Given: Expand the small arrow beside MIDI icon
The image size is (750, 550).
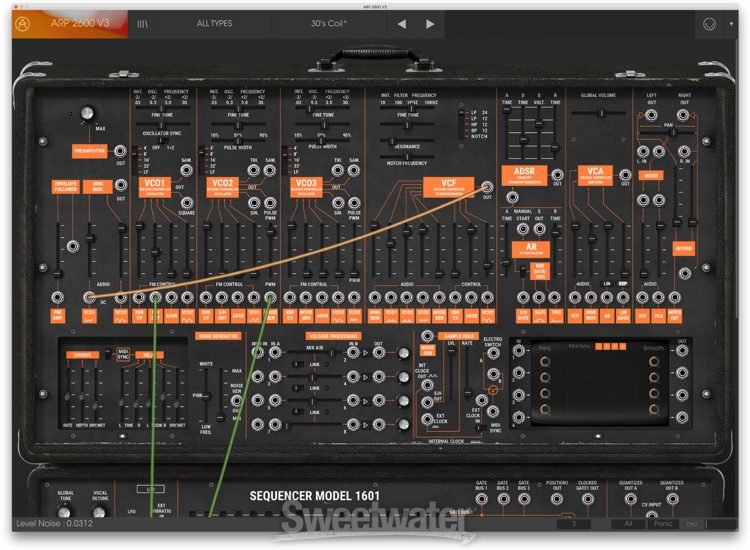Looking at the screenshot, I should 731,23.
